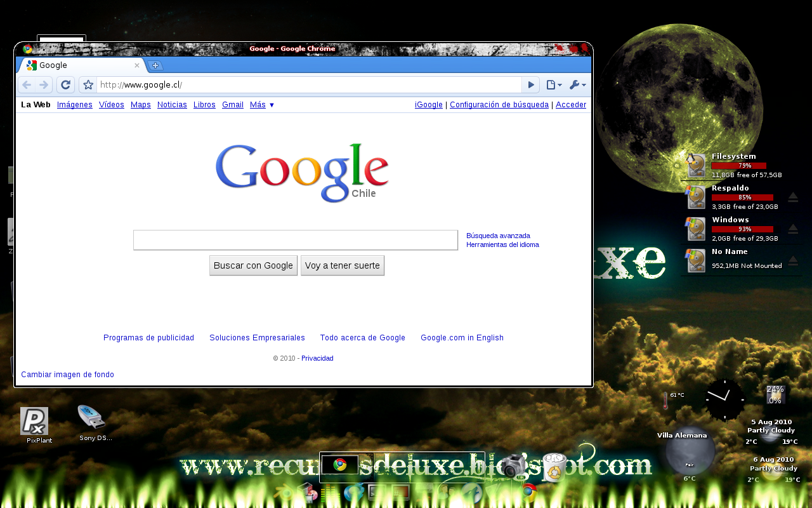Click the browser Back arrow button
Viewport: 812px width, 508px height.
click(x=27, y=85)
